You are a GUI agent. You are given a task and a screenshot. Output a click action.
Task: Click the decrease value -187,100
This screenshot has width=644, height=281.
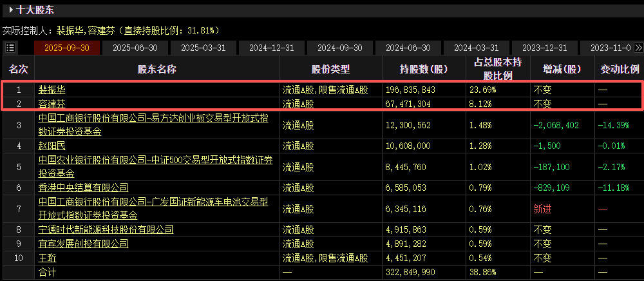click(552, 167)
